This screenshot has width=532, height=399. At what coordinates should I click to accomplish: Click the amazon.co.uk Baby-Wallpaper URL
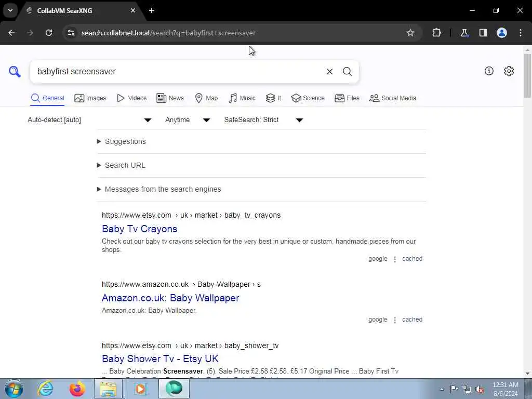click(181, 284)
